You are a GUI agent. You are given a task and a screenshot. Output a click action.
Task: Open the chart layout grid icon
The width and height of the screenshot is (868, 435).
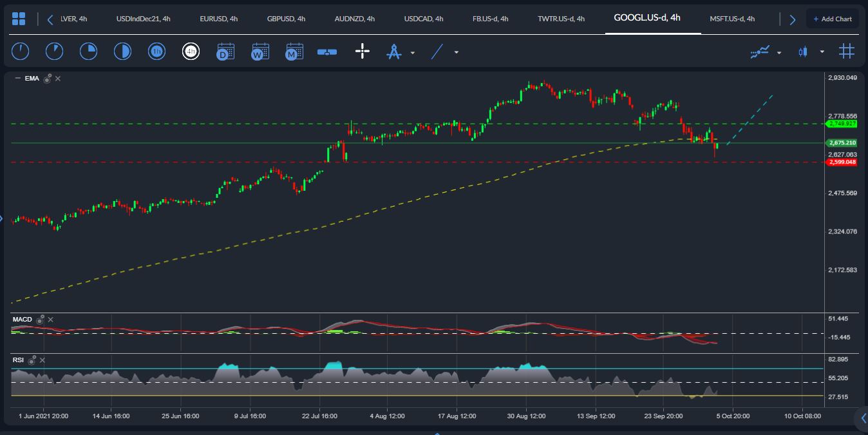[x=19, y=19]
